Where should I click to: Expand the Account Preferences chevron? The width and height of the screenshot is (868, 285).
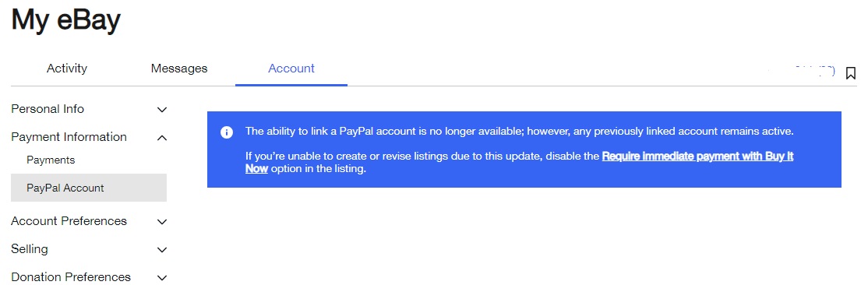(161, 222)
